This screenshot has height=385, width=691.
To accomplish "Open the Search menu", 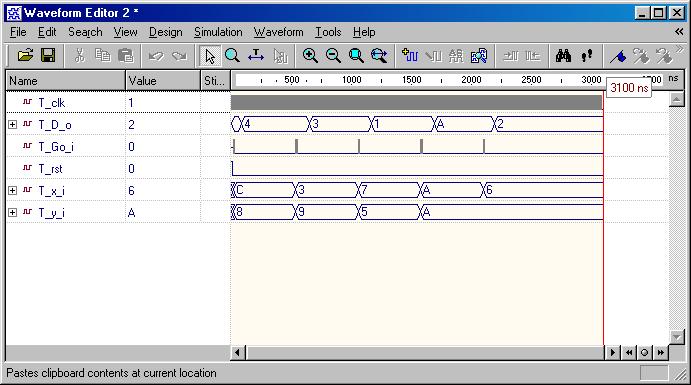I will point(85,32).
